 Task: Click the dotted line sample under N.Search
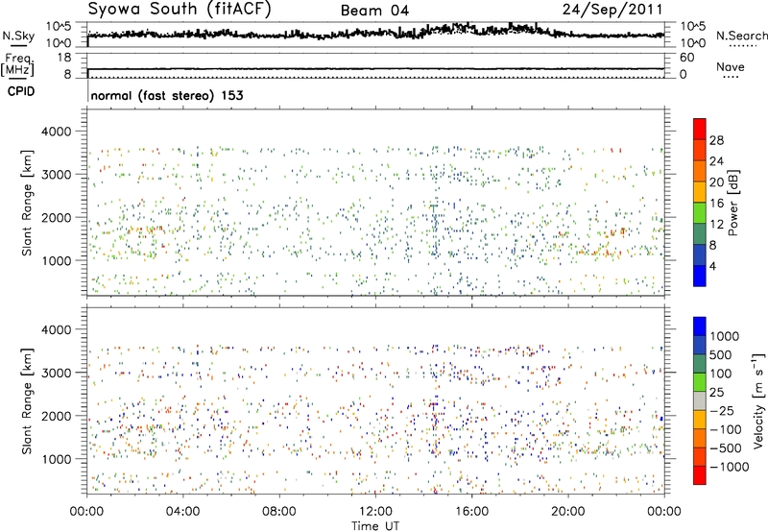[x=743, y=45]
